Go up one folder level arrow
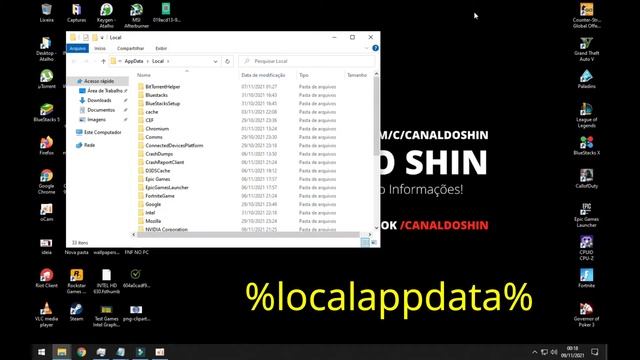Screen dimensions: 640x360 tap(103, 61)
